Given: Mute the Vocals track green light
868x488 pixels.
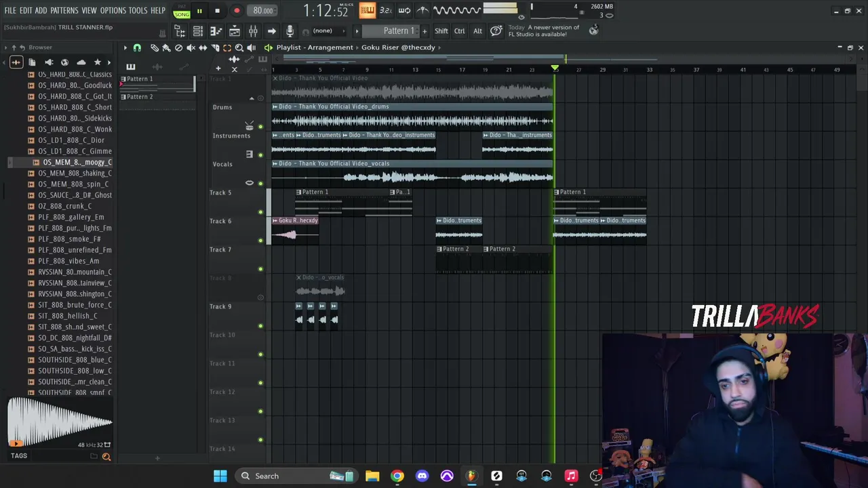Looking at the screenshot, I should [x=260, y=184].
